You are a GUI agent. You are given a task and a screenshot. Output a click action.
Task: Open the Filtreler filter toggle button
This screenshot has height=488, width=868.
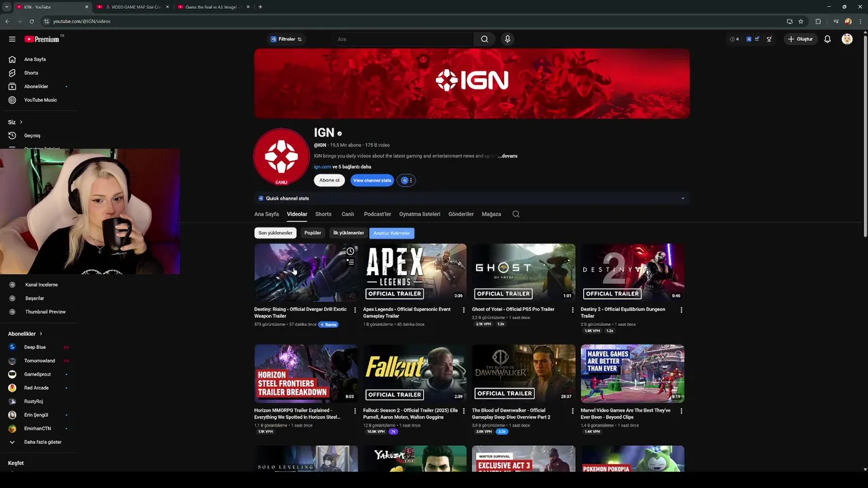(286, 39)
